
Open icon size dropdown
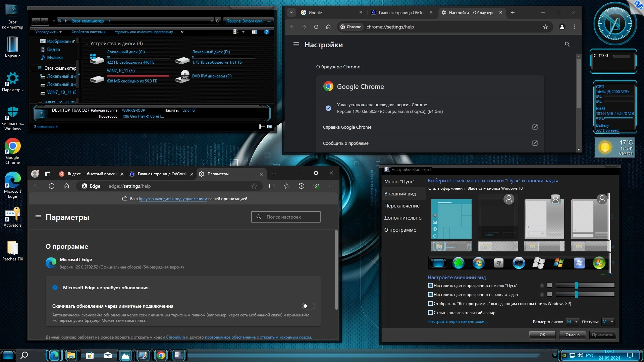click(572, 322)
